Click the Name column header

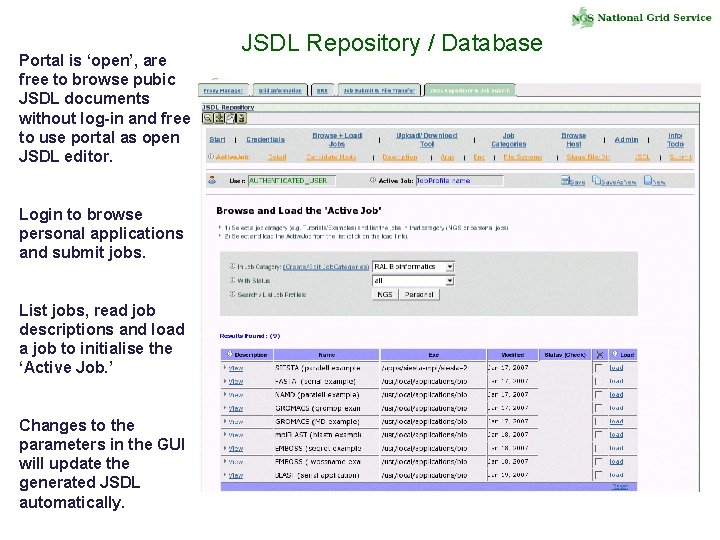click(x=326, y=354)
